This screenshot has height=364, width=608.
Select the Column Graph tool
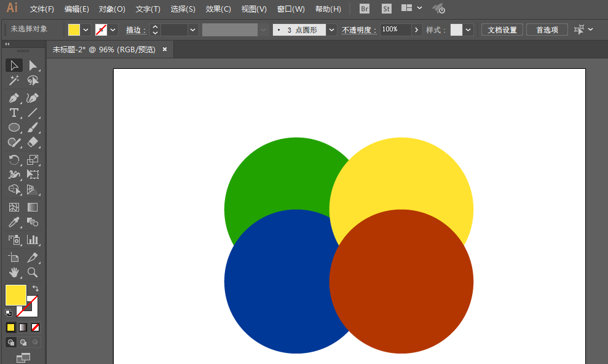pos(33,240)
